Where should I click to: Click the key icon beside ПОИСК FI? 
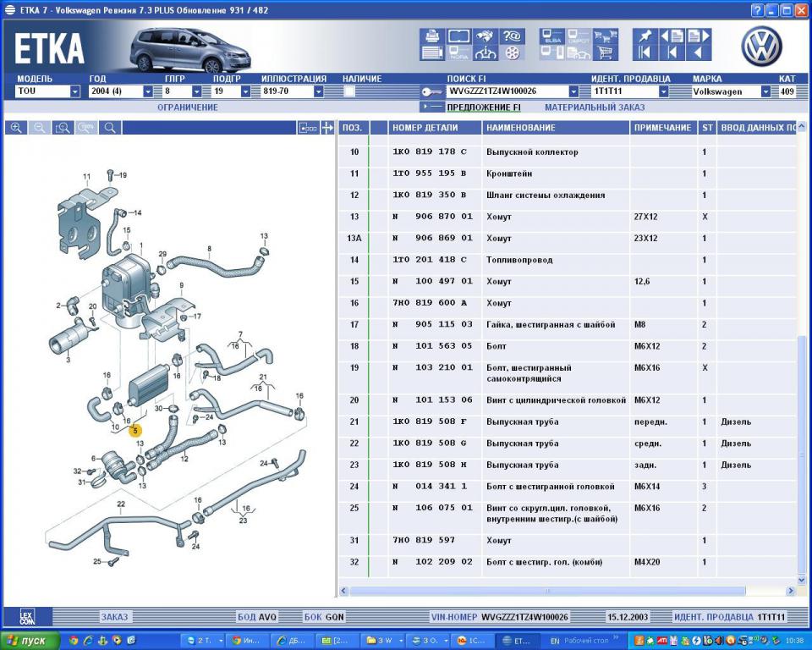pos(431,91)
